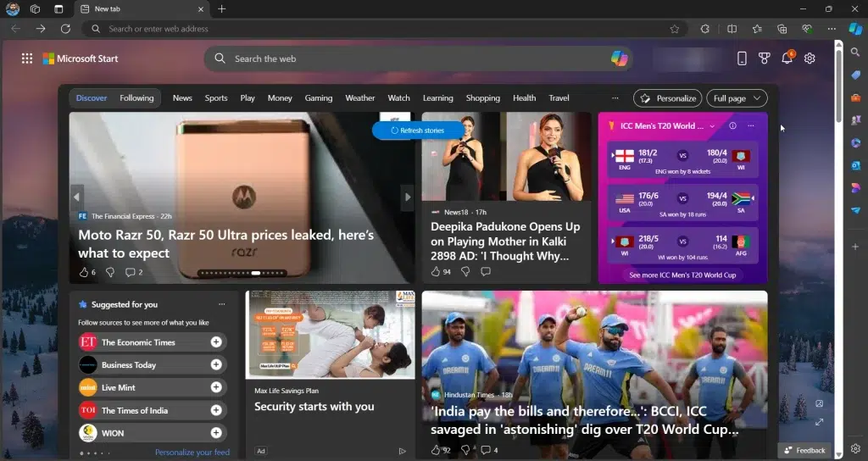This screenshot has height=461, width=868.
Task: Show previous story in the carousel
Action: point(76,197)
